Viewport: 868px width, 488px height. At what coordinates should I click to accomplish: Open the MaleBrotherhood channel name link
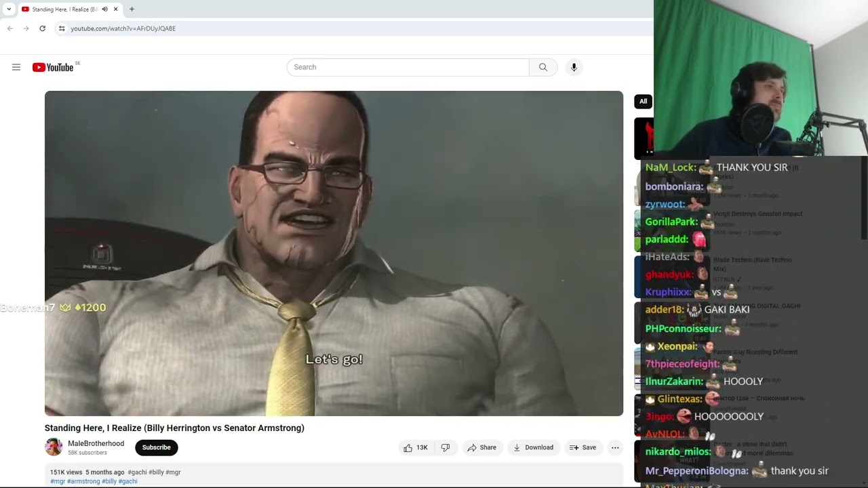point(96,443)
